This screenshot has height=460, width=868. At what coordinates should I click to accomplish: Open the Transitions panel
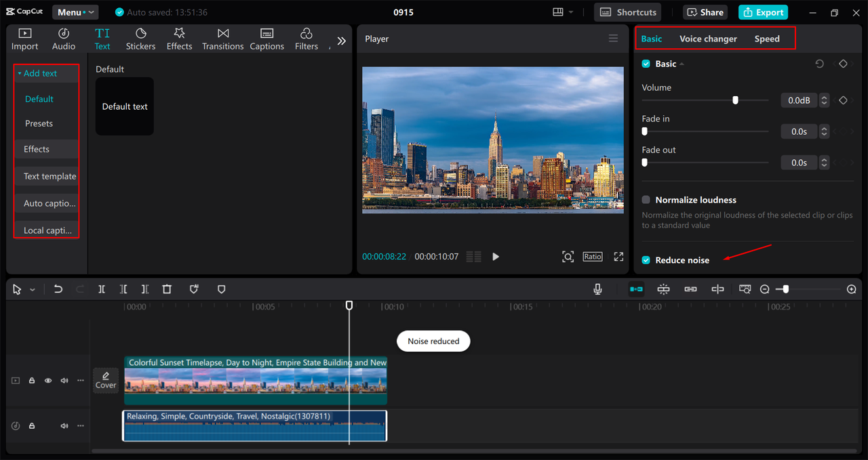(x=222, y=39)
